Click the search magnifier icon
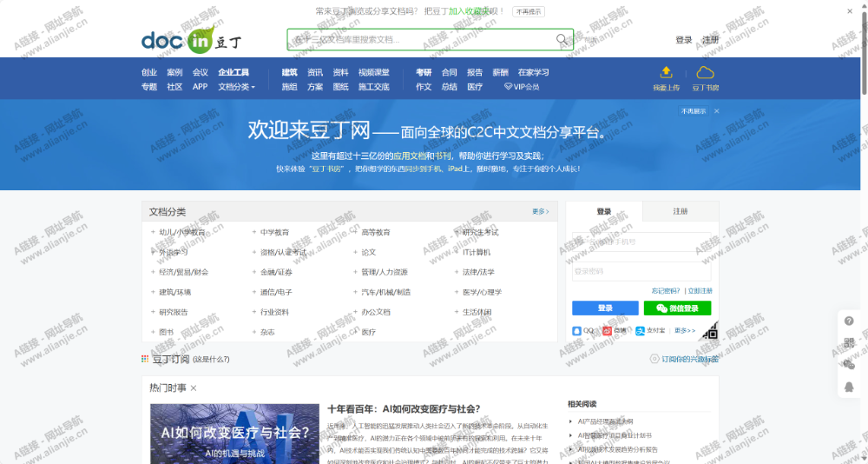The height and width of the screenshot is (464, 868). [562, 39]
